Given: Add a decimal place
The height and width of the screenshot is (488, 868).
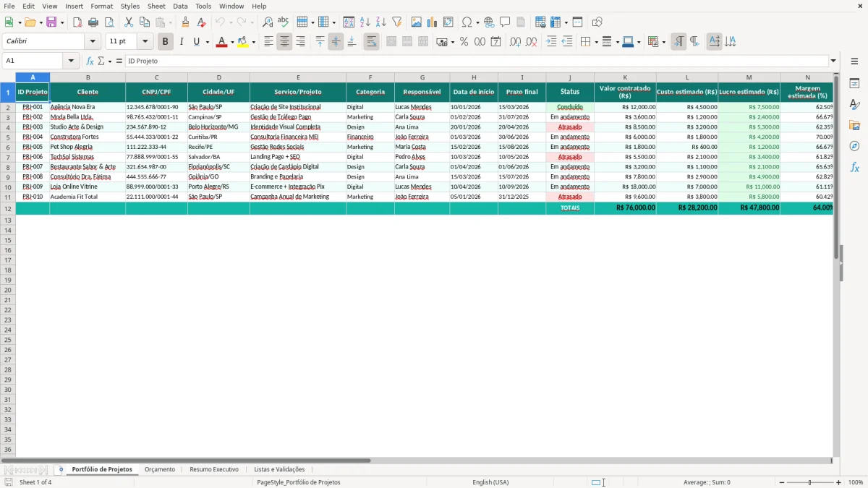Looking at the screenshot, I should click(x=515, y=42).
